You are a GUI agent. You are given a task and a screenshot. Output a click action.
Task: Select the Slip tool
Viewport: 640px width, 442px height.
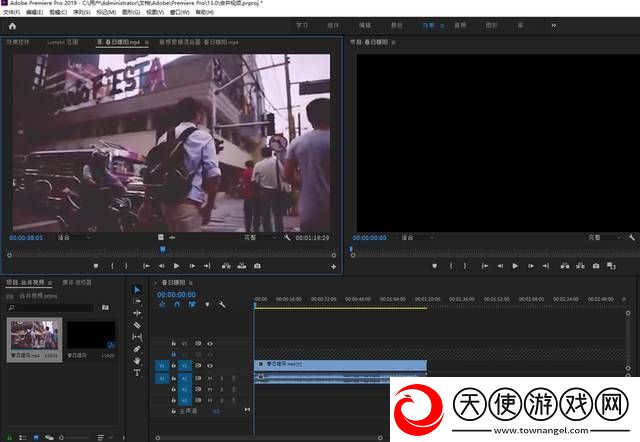137,337
